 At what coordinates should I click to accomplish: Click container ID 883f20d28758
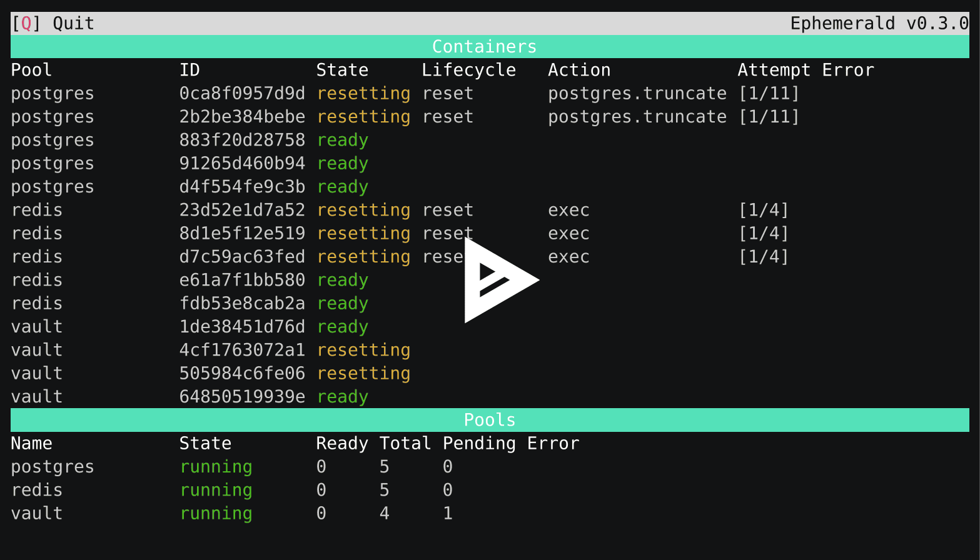(x=242, y=140)
